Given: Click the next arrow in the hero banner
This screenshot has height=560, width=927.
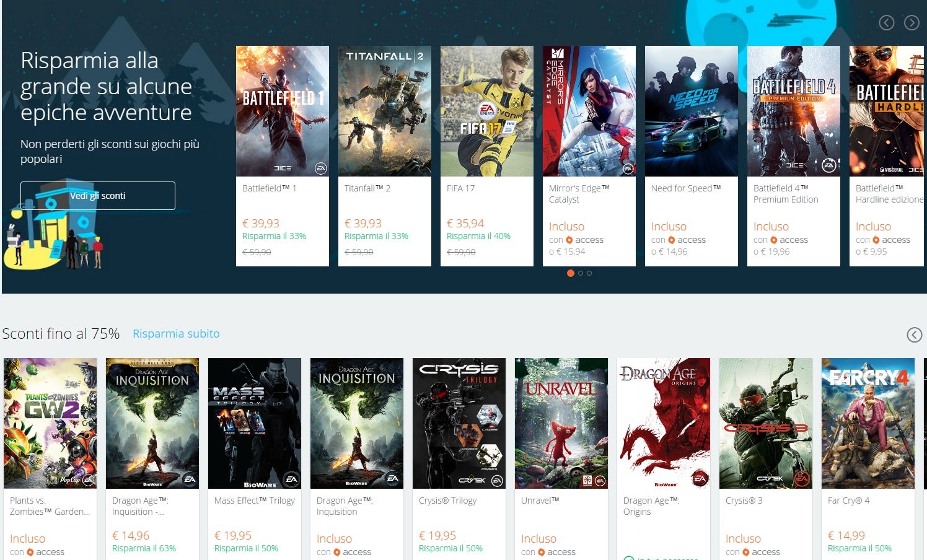Looking at the screenshot, I should point(912,23).
